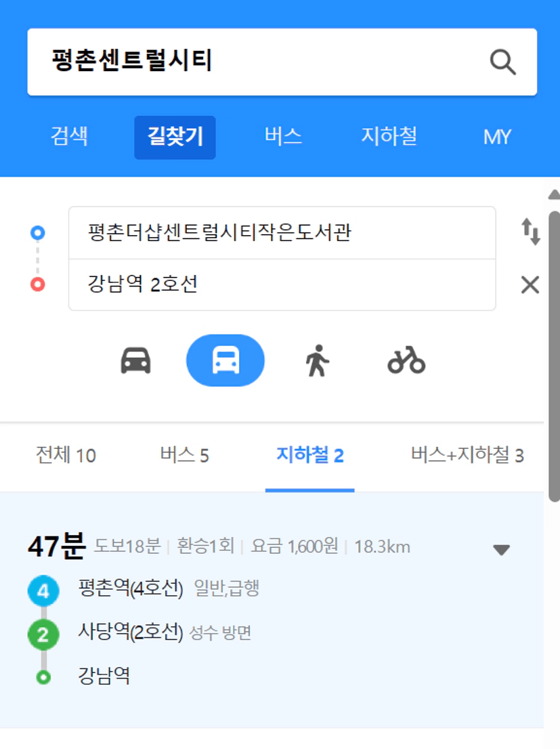Filter routes by 버스+지하철 3
Viewport: 560px width, 749px height.
coord(467,455)
